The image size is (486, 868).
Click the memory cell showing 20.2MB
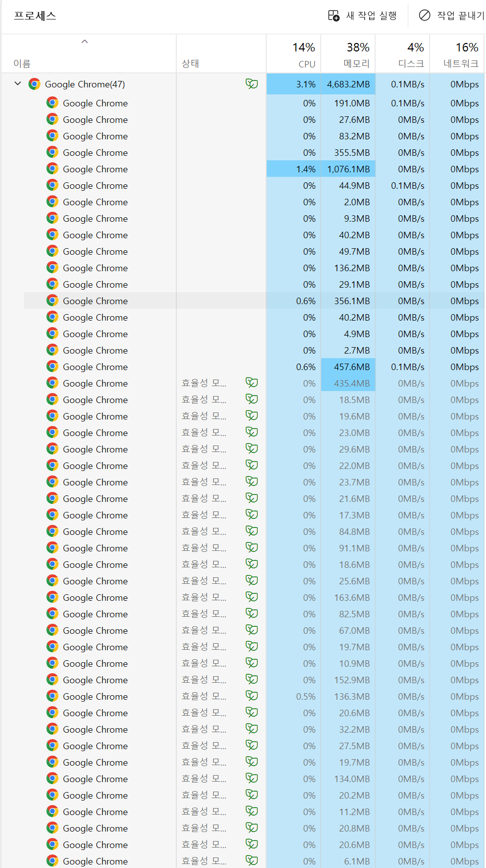[x=348, y=795]
